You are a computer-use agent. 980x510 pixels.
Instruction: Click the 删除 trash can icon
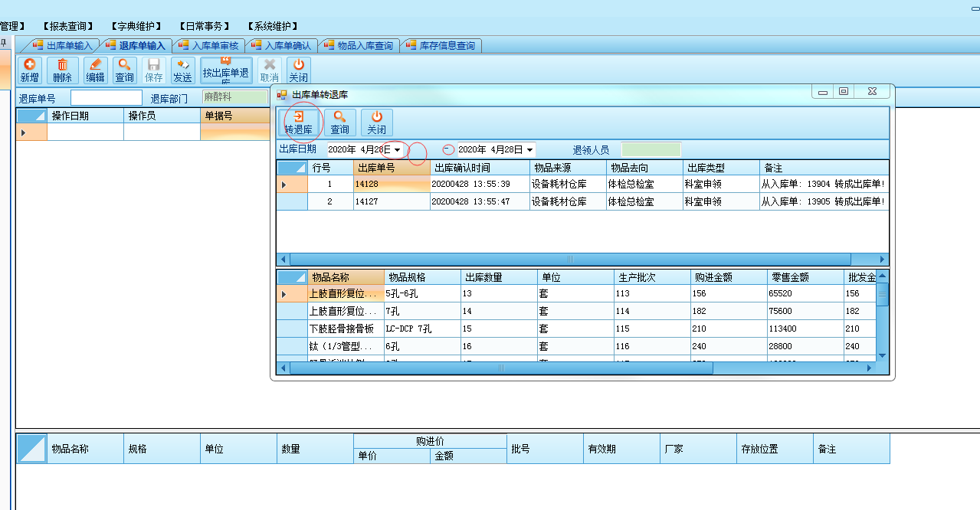coord(62,70)
